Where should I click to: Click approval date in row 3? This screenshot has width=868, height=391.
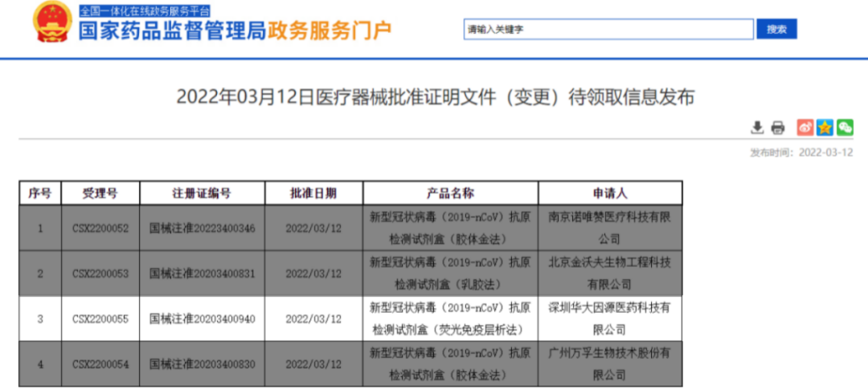tap(313, 319)
